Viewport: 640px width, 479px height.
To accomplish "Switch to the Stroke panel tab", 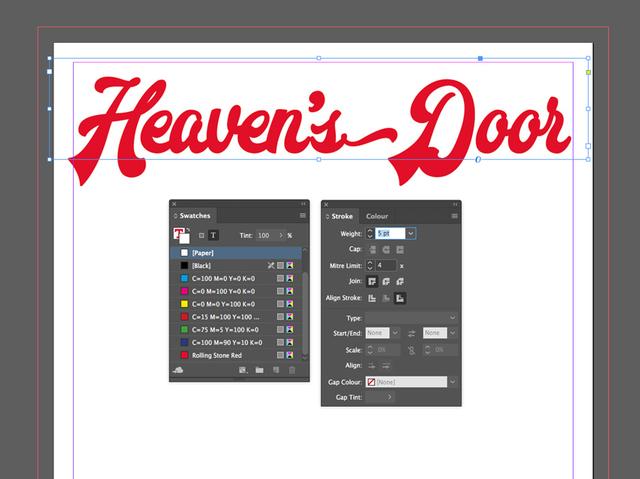I will [x=342, y=216].
